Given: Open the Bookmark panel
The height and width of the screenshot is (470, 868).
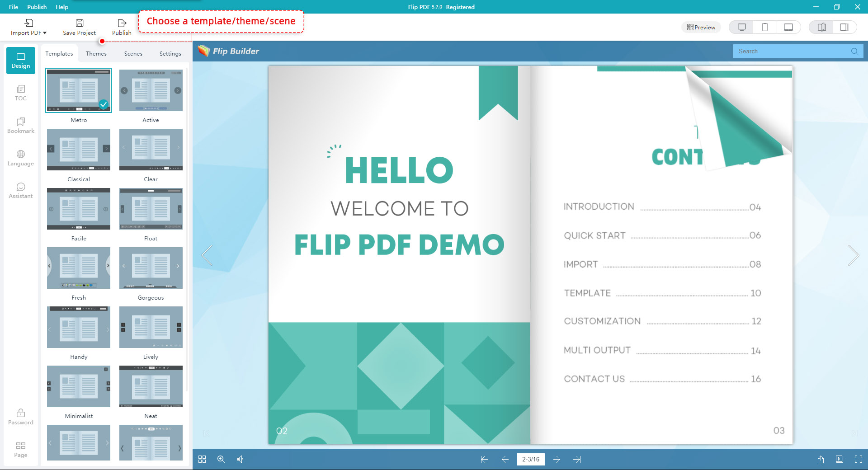Looking at the screenshot, I should coord(20,125).
